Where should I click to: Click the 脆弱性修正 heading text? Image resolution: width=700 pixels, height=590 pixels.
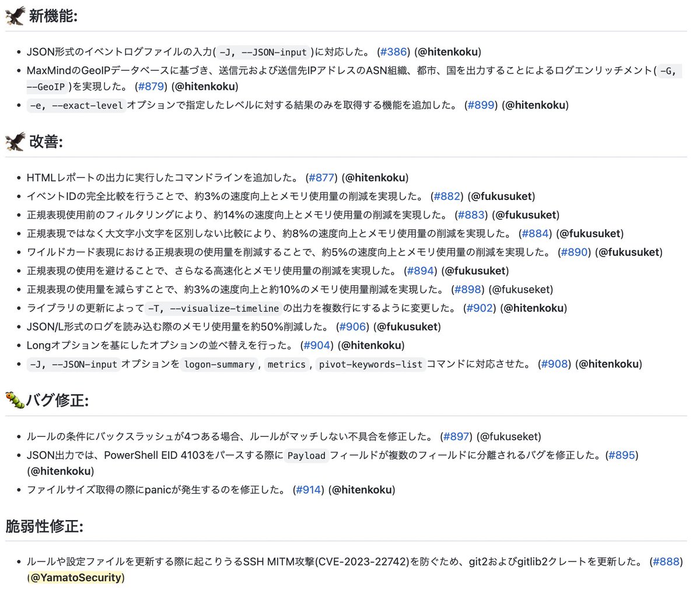tap(44, 526)
